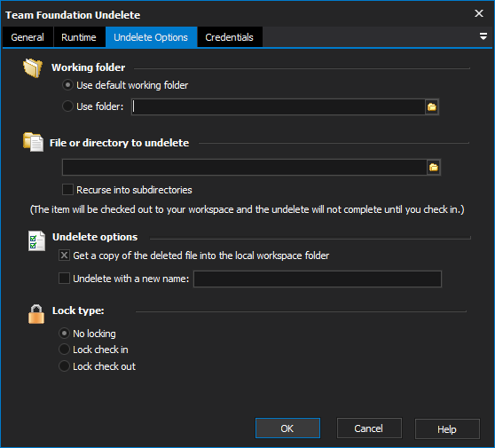Click the Cancel button
Screen dimensions: 495x448
click(369, 428)
